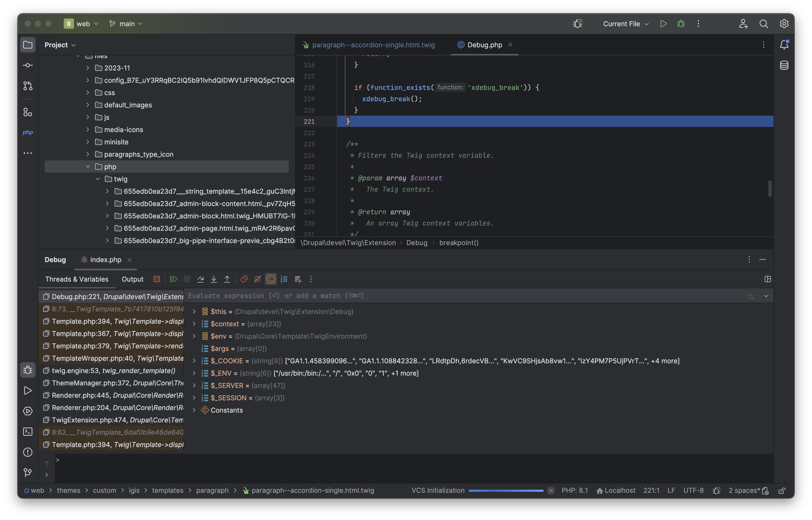Screen dimensions: 812x520
Task: Open debugger toolbar more options
Action: [x=311, y=279]
